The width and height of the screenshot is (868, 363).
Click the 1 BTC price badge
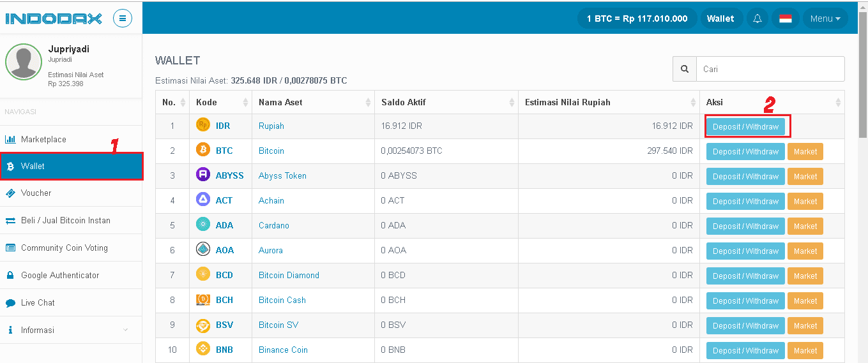[x=637, y=19]
